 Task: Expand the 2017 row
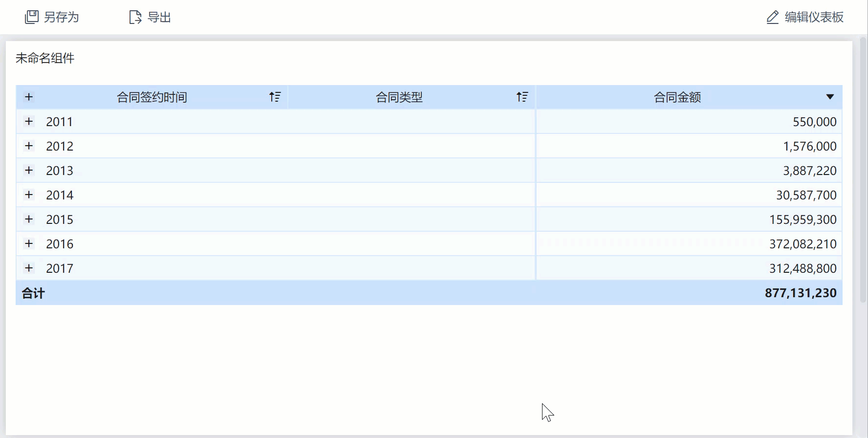pyautogui.click(x=29, y=268)
